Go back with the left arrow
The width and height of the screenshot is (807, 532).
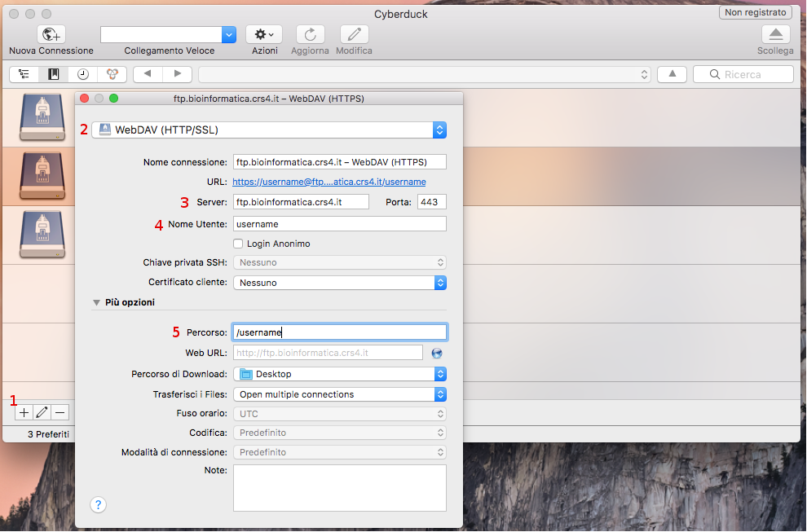click(148, 74)
